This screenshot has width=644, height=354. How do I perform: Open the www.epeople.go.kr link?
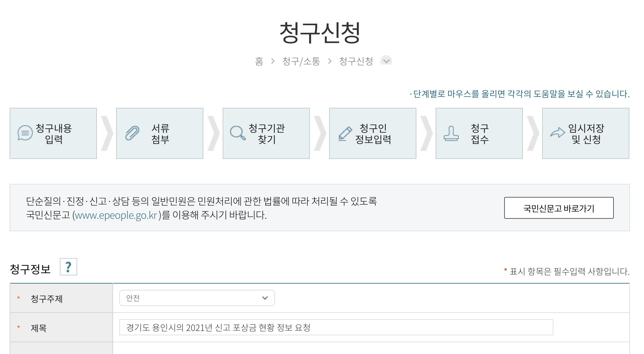(x=116, y=215)
